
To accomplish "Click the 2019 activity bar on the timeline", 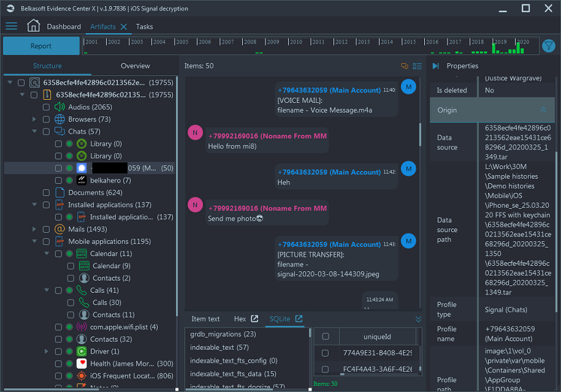I will [494, 48].
